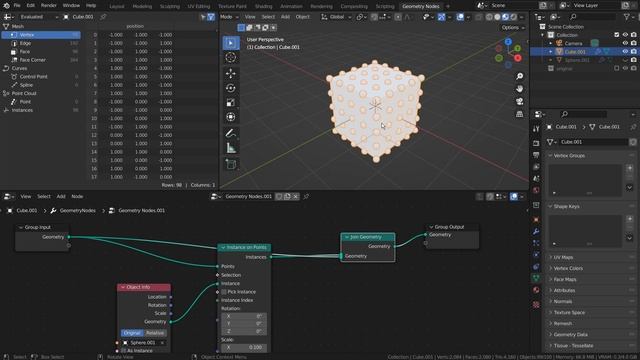The image size is (640, 360).
Task: Select the Add Cube tool in viewport
Action: coord(231,164)
